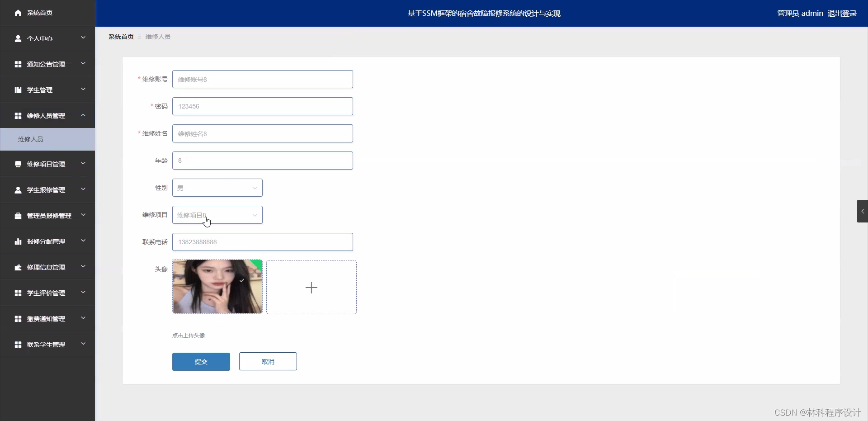Open the 修理信息管理 sidebar icon
Viewport: 868px width, 421px height.
18,267
